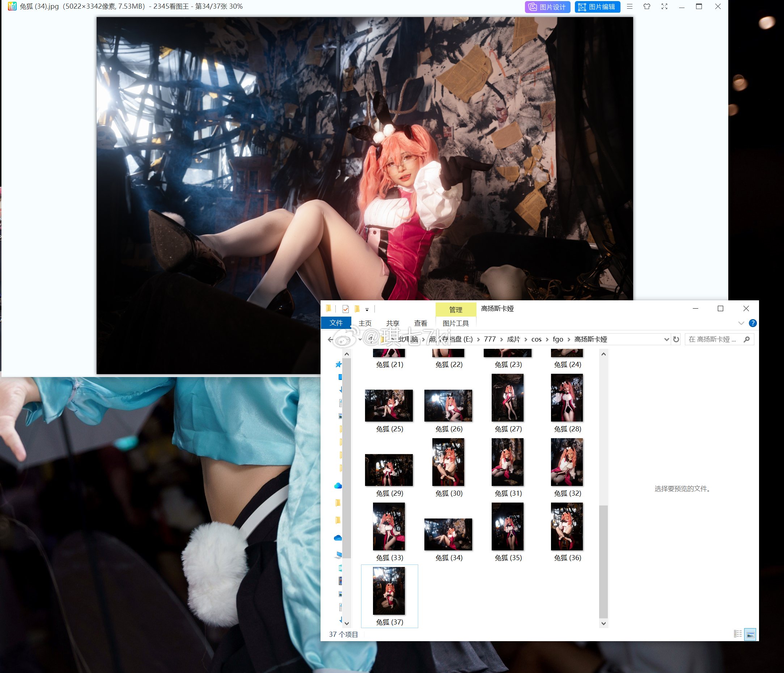Expand the chevron after 777 in address bar
784x673 pixels.
pos(501,339)
